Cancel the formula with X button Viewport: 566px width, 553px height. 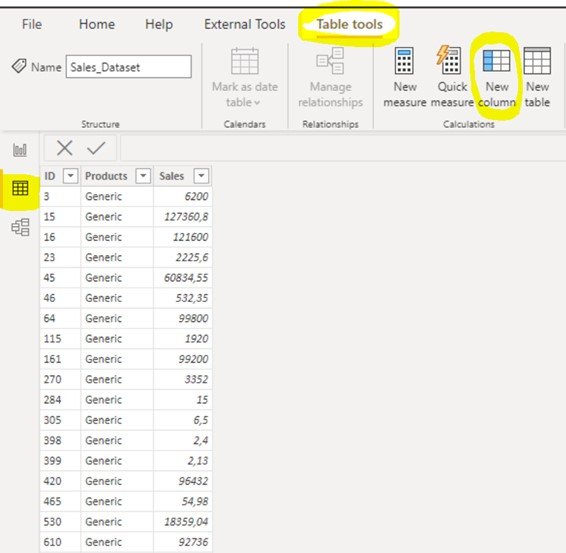tap(65, 148)
